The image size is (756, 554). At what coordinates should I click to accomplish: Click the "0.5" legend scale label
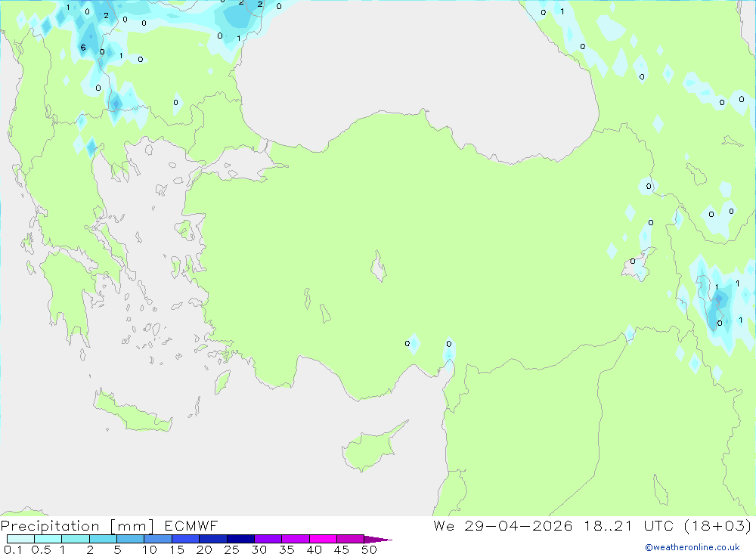coord(41,549)
